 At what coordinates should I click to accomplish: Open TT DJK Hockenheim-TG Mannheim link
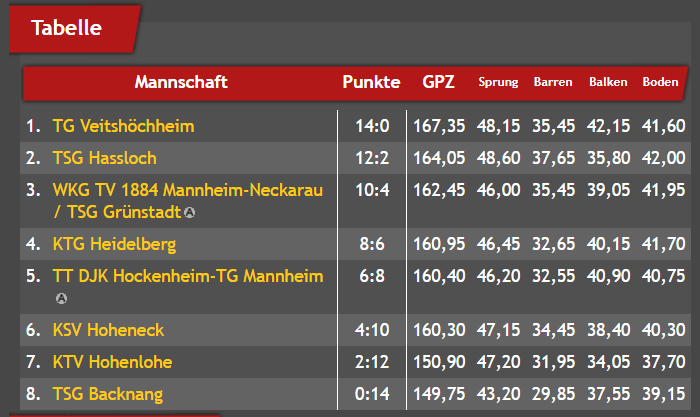coord(188,276)
